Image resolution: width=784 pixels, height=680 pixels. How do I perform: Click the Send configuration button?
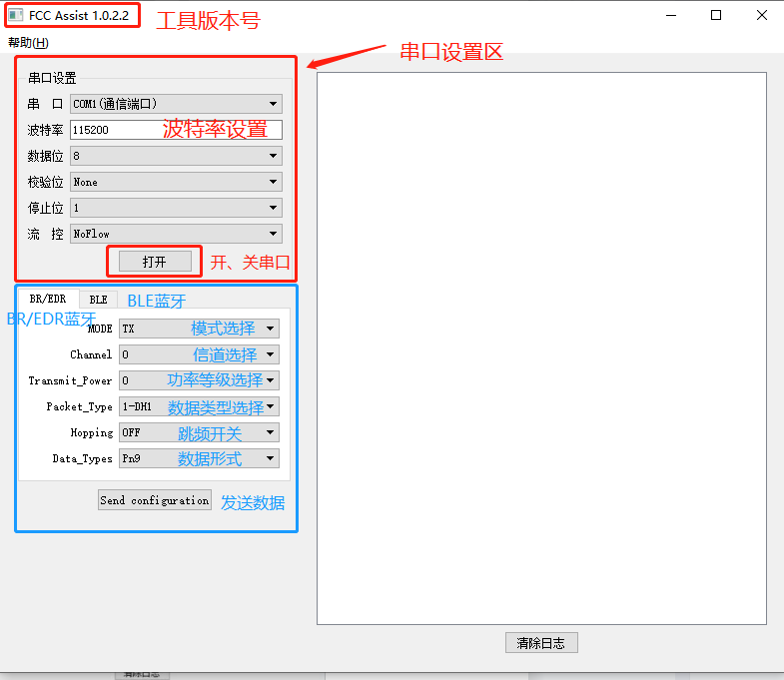point(155,500)
